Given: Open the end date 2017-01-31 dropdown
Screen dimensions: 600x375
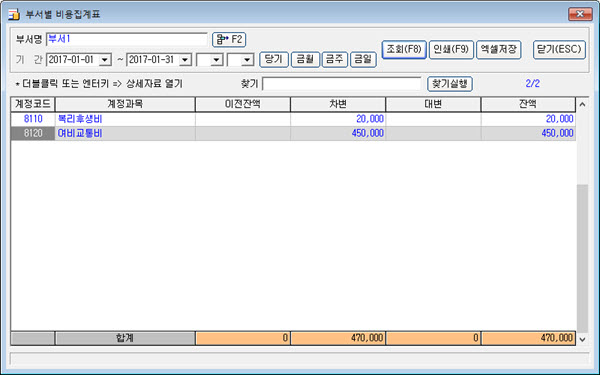Looking at the screenshot, I should [185, 60].
